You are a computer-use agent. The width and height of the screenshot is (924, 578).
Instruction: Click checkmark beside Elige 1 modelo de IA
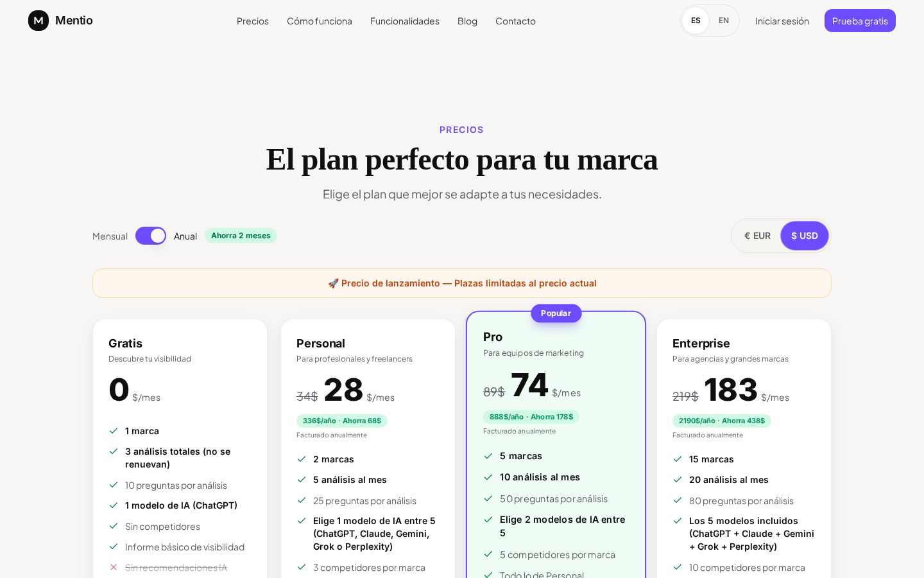[x=302, y=521]
